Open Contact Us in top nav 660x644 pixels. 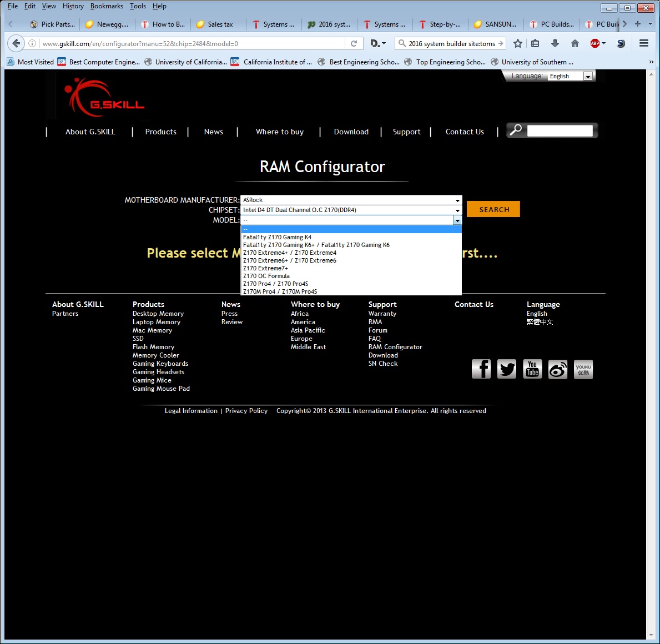[465, 132]
